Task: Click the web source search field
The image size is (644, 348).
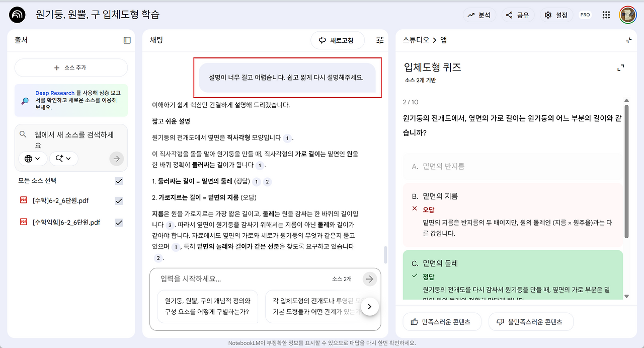Action: click(x=74, y=140)
